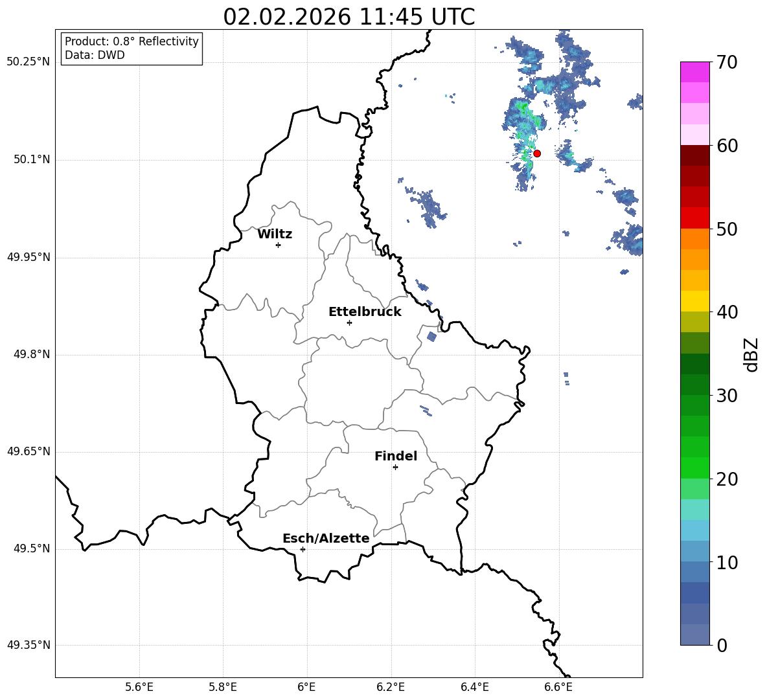Viewport: 767px width, 700px height.
Task: Click 'Product: 0.8° Reflectivity' text
Action: (x=132, y=41)
